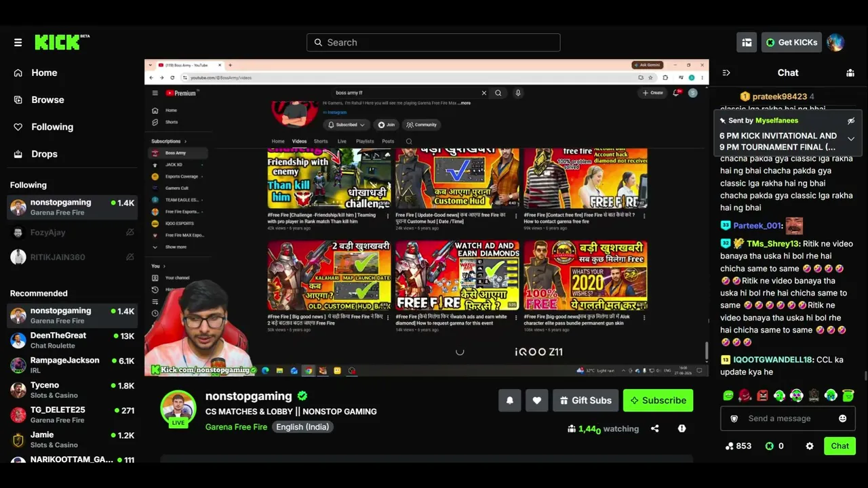Open RITIKJAIN360 offline channel
Screen dimensions: 868x488
(x=72, y=257)
